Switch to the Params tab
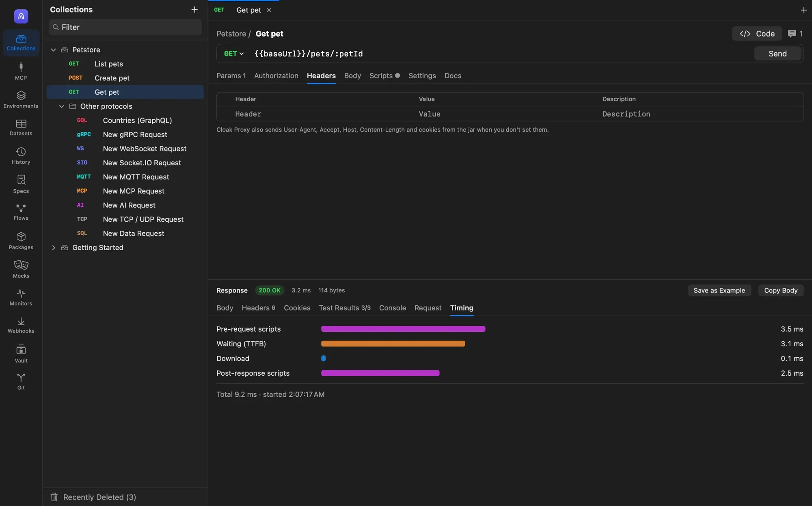Screen dimensions: 812x506 (x=231, y=76)
